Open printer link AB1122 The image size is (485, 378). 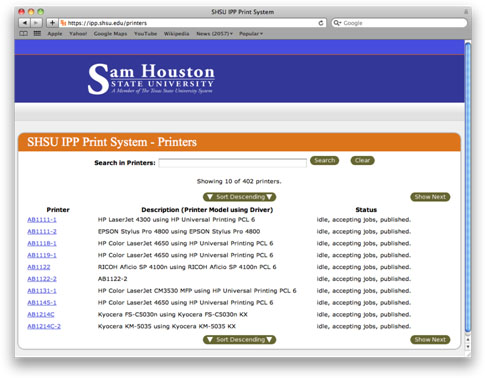[39, 267]
